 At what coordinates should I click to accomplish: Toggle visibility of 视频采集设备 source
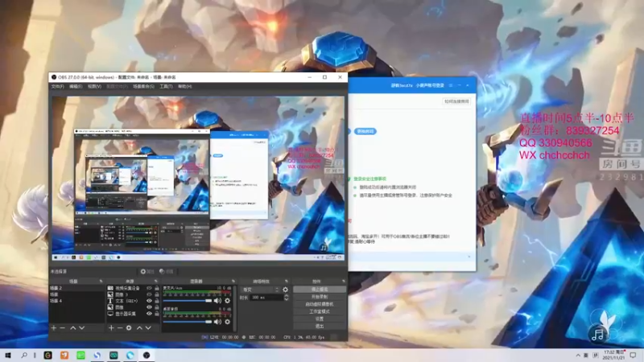149,289
